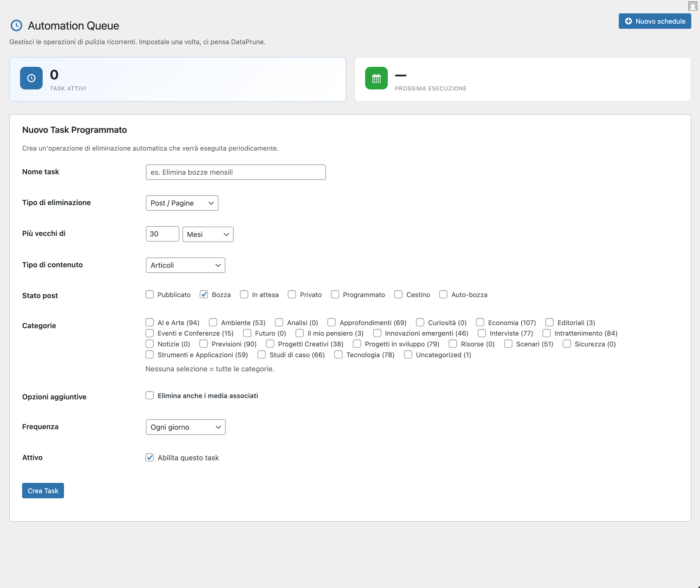This screenshot has height=588, width=700.
Task: Click the clock icon beside Automation Queue
Action: point(16,26)
